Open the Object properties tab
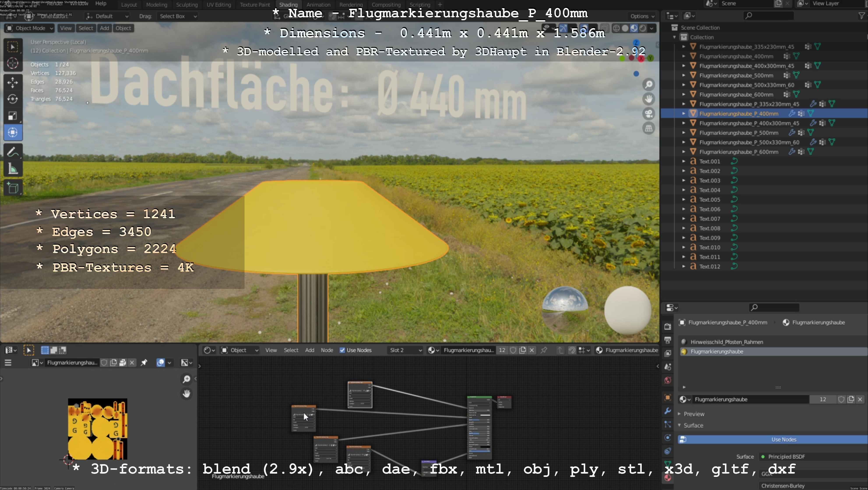This screenshot has height=490, width=868. click(667, 397)
